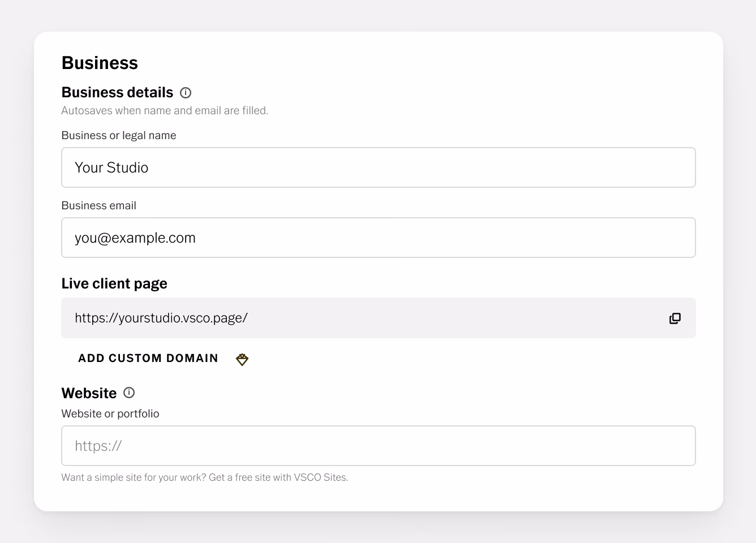Click the 'Website or portfolio' label
This screenshot has height=543, width=756.
click(110, 413)
